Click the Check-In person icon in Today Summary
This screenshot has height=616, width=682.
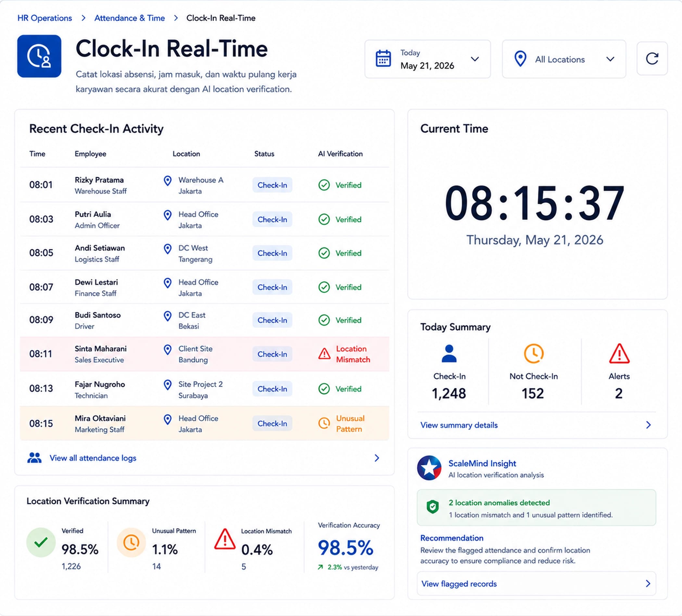[449, 354]
